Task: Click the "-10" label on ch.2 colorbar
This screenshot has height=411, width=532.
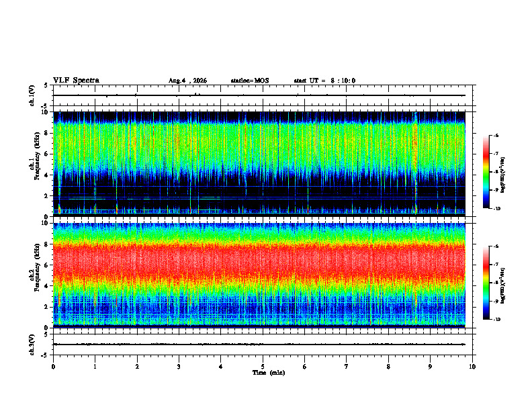Action: pyautogui.click(x=496, y=320)
